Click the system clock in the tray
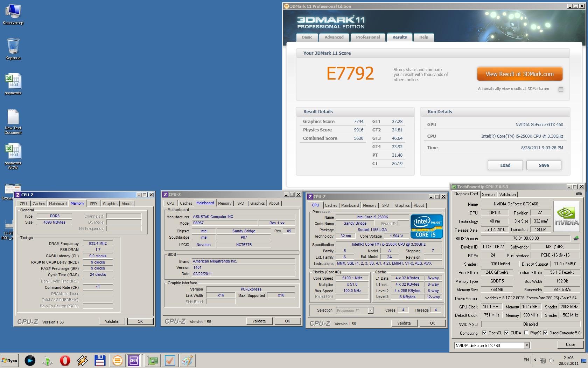Viewport: 588px width, 368px height. [x=568, y=361]
